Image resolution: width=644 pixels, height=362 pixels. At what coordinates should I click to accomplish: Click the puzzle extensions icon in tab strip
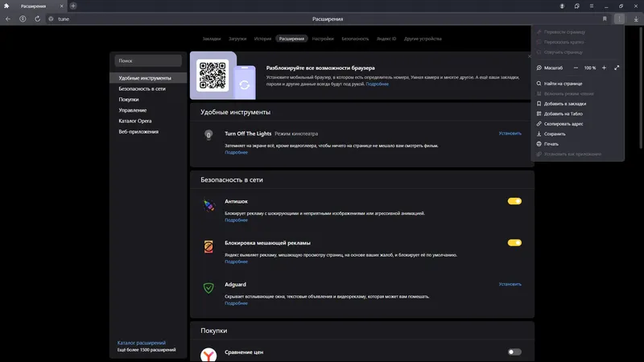[6, 6]
